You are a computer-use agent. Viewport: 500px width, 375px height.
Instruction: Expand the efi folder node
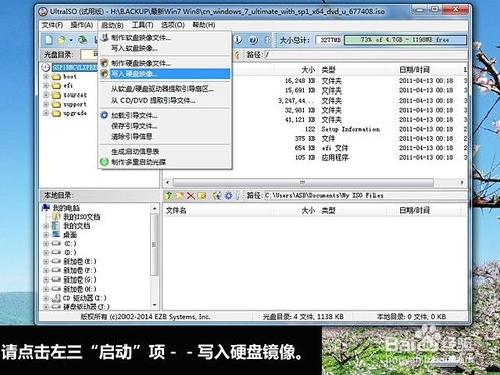click(46, 85)
